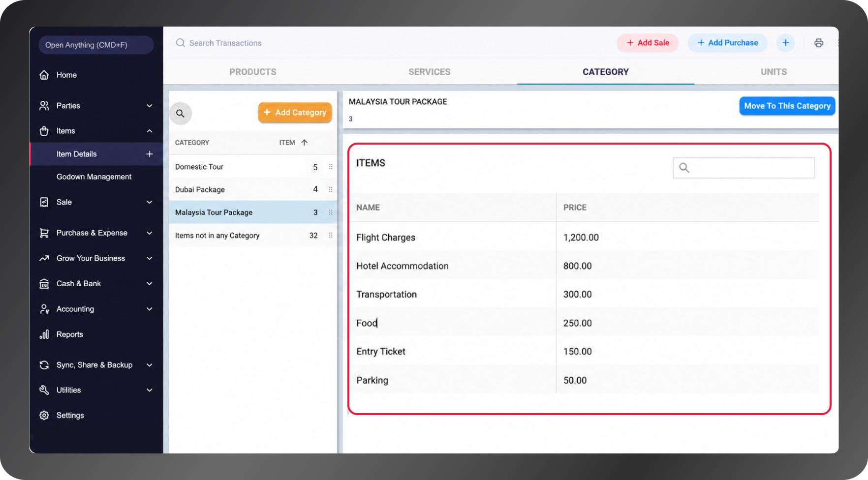The width and height of the screenshot is (868, 480).
Task: Click the Flight Charges item name
Action: [386, 238]
